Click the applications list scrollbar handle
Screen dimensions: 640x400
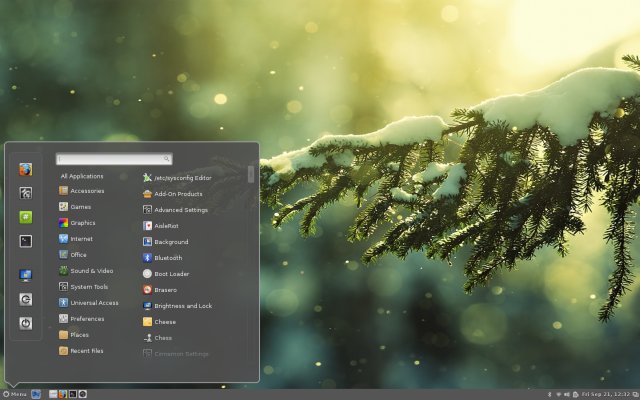(251, 174)
